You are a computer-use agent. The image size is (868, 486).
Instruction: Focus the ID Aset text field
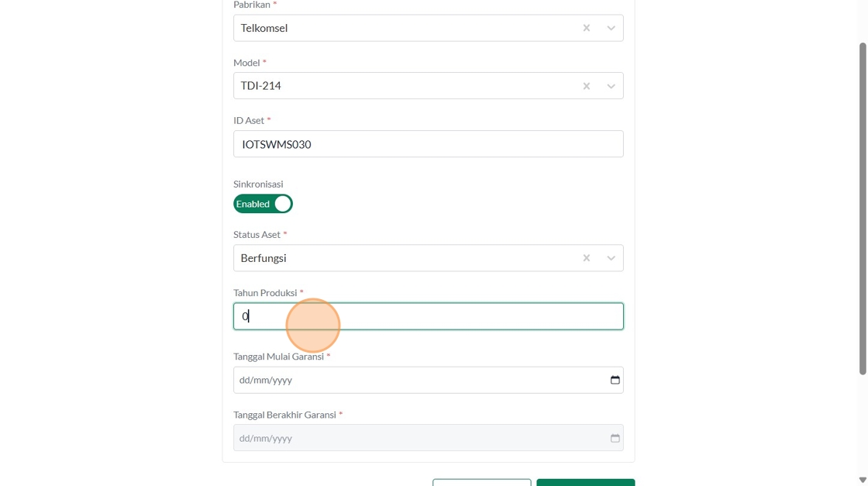pyautogui.click(x=428, y=144)
